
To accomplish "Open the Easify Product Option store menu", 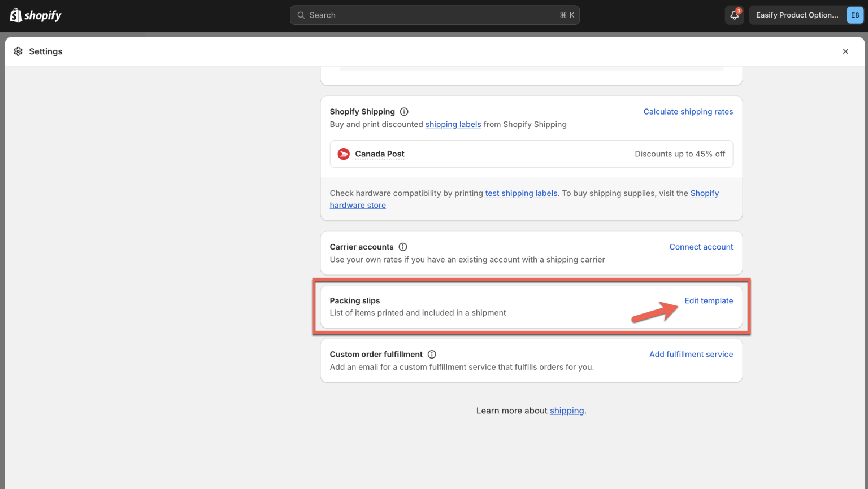I will (797, 15).
